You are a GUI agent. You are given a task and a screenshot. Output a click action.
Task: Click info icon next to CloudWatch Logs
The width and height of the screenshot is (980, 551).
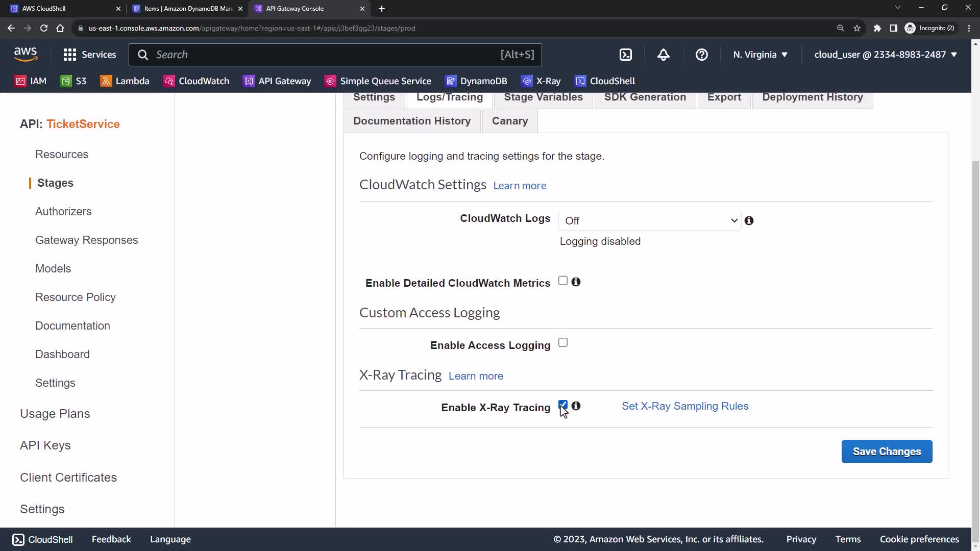749,220
